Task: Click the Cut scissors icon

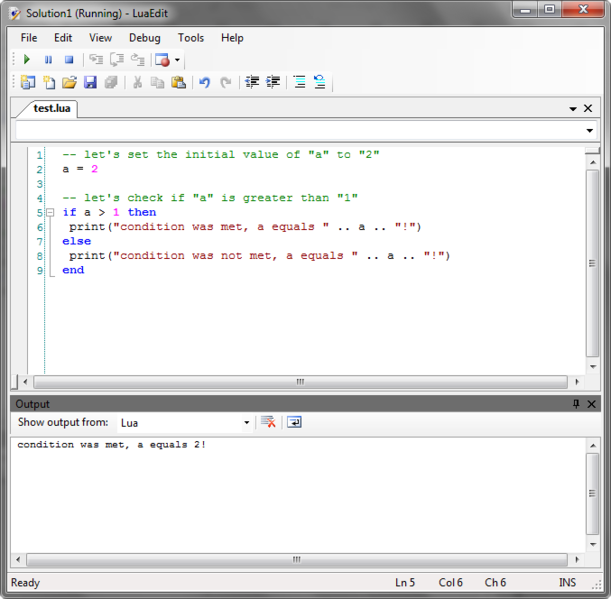Action: click(137, 82)
